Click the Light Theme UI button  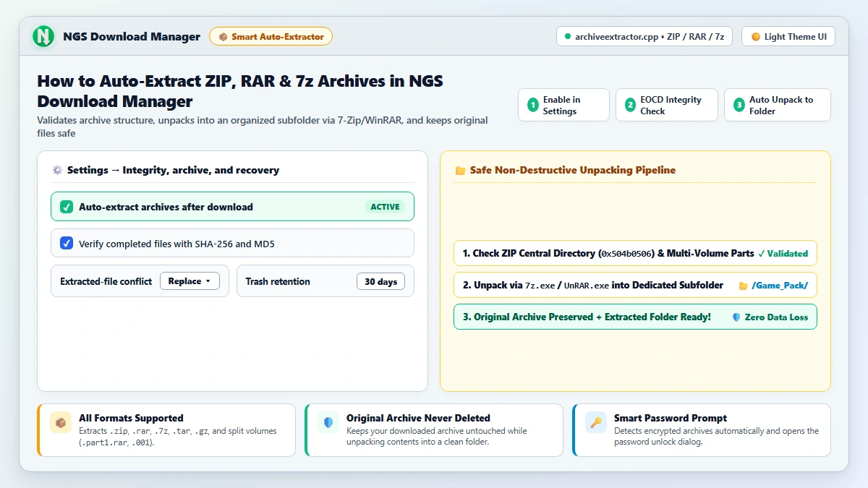[788, 36]
